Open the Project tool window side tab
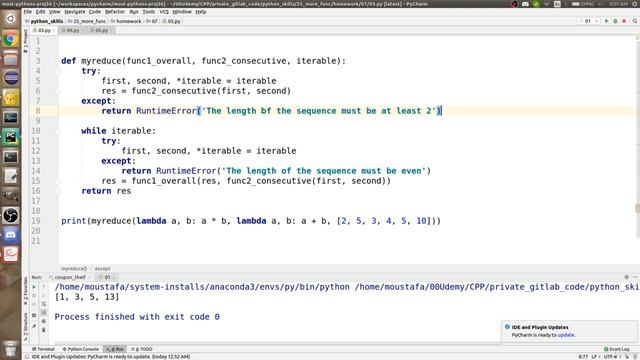Screen dimensions: 640x360 (x=26, y=41)
